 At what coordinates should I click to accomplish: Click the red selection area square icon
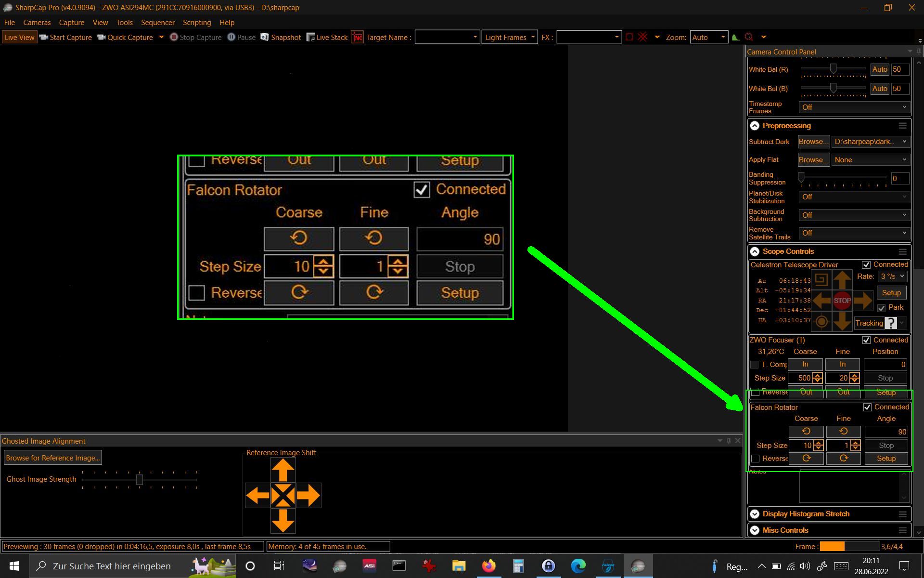coord(629,37)
